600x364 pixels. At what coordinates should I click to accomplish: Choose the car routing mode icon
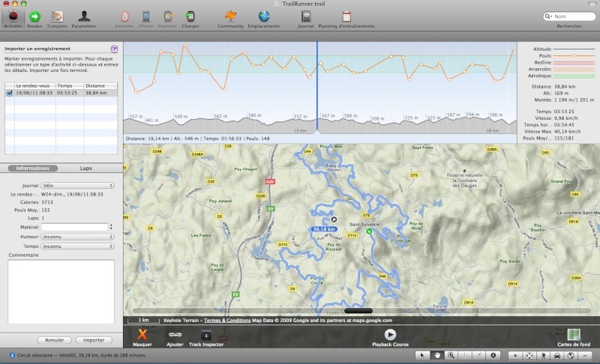(557, 355)
